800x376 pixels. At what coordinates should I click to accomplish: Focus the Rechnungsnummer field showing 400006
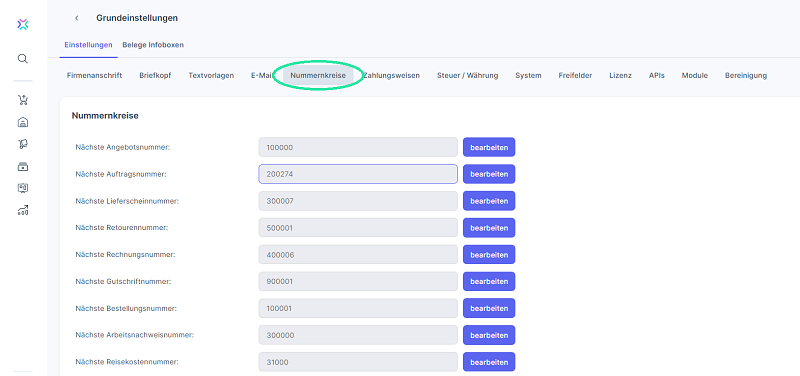coord(358,255)
